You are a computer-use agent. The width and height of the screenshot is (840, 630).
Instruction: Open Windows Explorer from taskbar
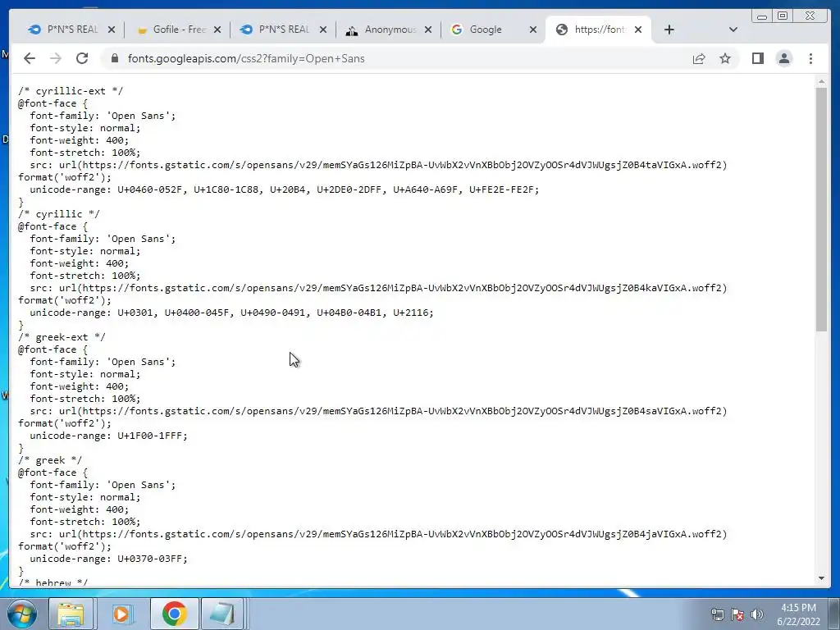71,614
